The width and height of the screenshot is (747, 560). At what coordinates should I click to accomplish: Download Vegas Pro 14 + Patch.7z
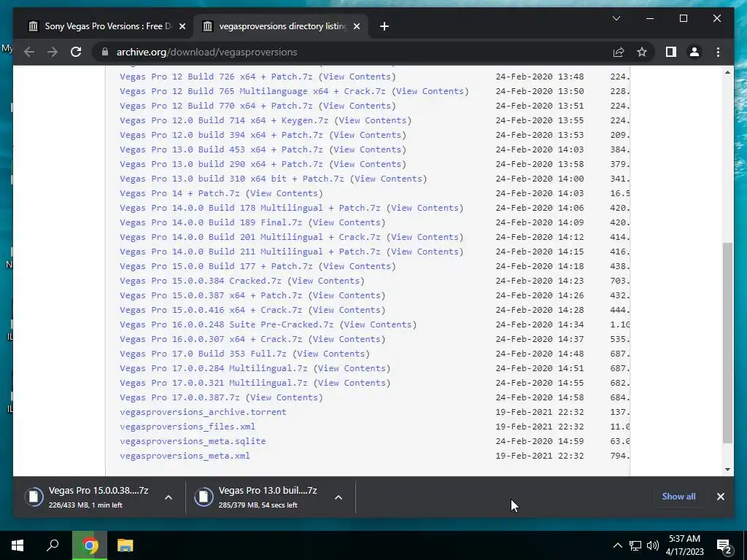point(179,193)
